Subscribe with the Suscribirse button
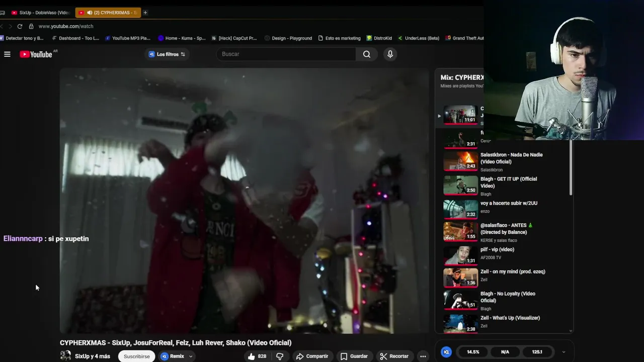Image resolution: width=644 pixels, height=362 pixels. pos(137,356)
